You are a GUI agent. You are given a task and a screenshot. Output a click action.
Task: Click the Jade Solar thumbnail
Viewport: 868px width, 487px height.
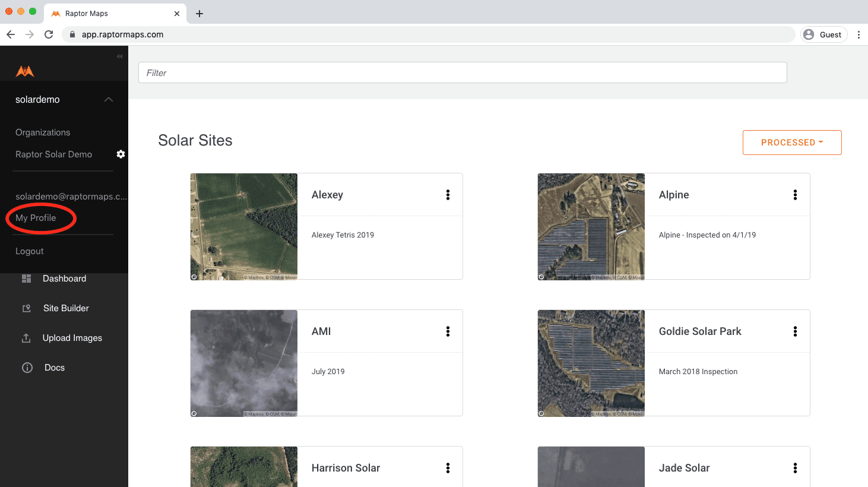click(x=591, y=467)
